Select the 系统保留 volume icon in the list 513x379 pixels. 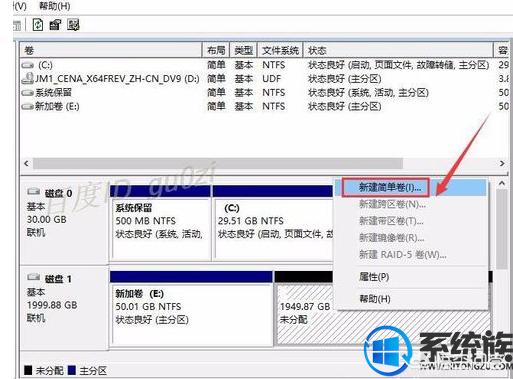point(28,93)
